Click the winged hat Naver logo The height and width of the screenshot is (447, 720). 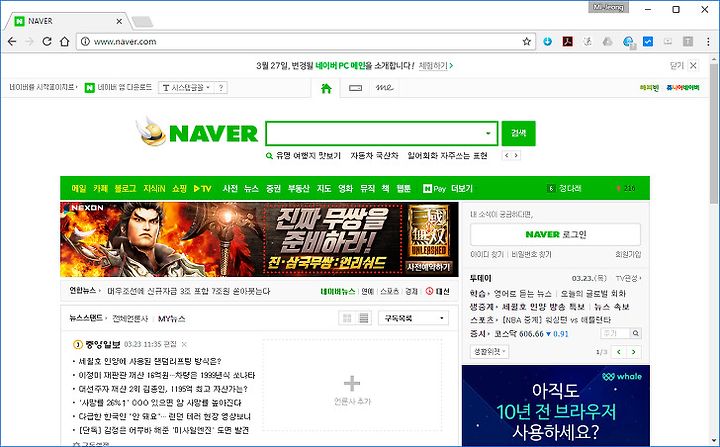[153, 131]
